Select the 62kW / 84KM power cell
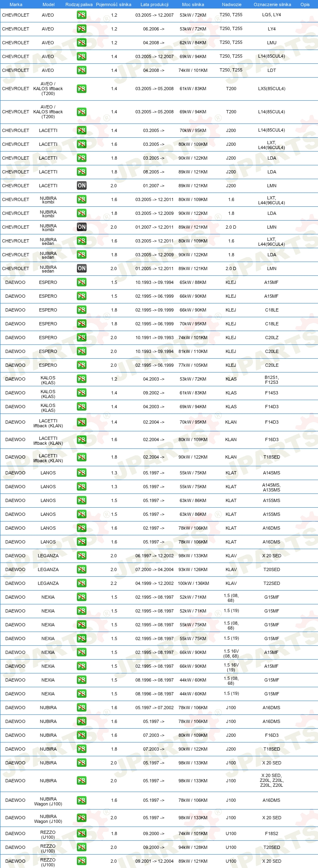The width and height of the screenshot is (318, 868). click(x=193, y=43)
